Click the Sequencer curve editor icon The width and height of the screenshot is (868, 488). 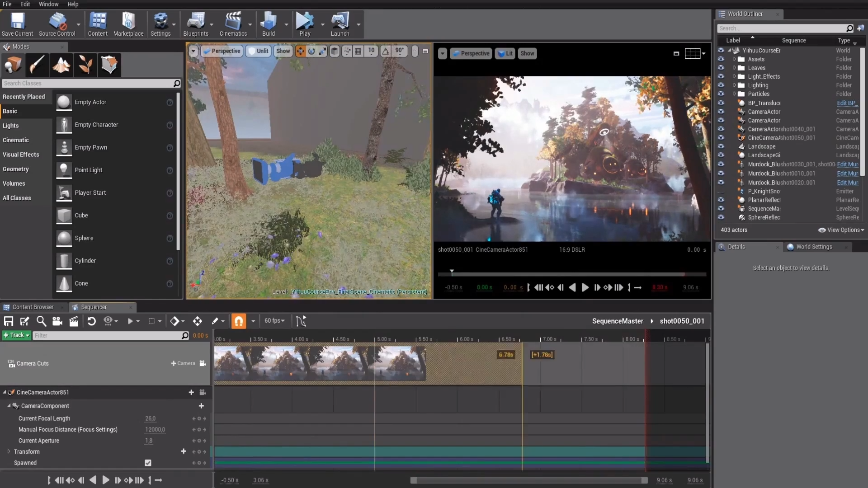[x=301, y=321]
